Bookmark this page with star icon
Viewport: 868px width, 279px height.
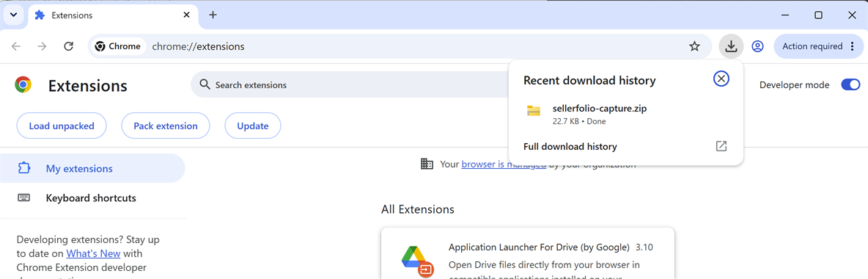(694, 46)
